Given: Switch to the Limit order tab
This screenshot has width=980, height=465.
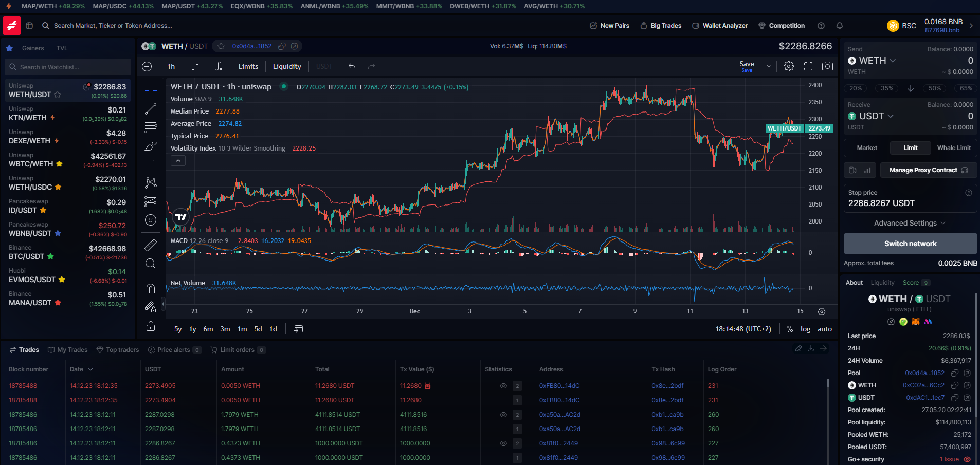Looking at the screenshot, I should tap(910, 147).
